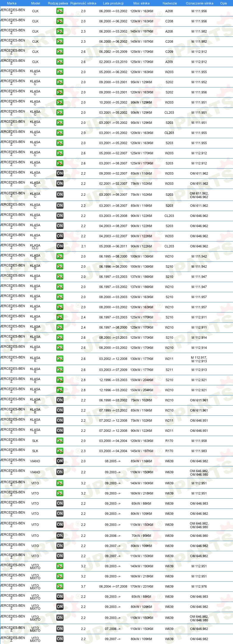Click diesel ON icon in CL203 2.2 OM 646.962 row

click(x=60, y=216)
